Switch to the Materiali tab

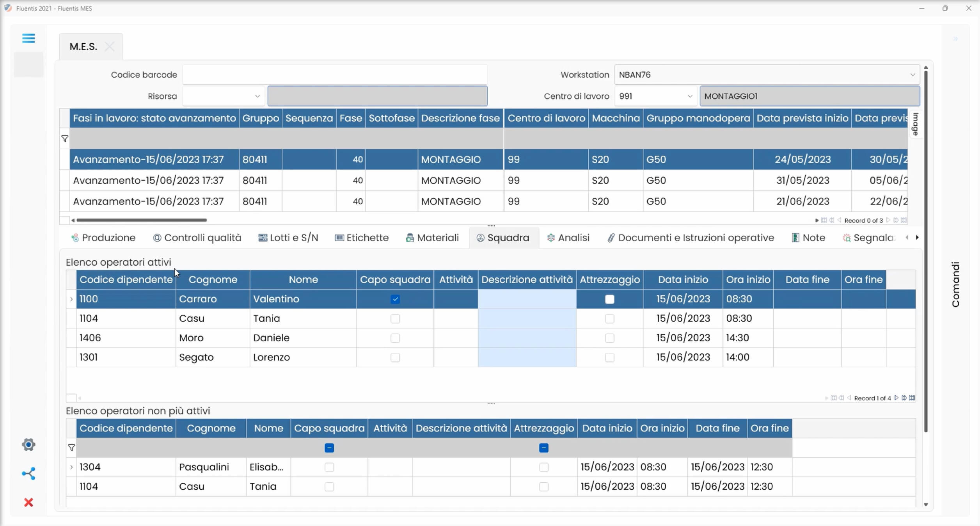[x=432, y=238]
